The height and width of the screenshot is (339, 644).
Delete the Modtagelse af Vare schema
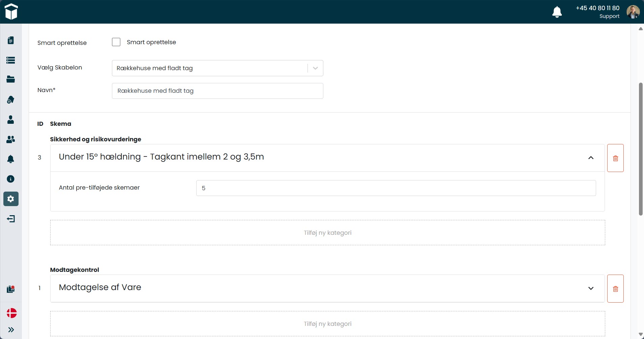coord(615,289)
